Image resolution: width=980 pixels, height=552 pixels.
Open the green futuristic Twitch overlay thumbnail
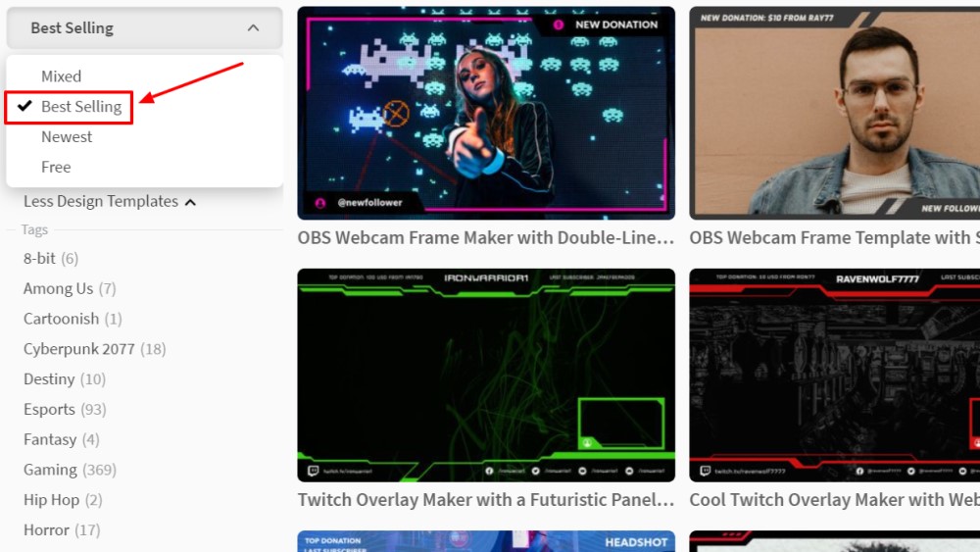coord(486,375)
